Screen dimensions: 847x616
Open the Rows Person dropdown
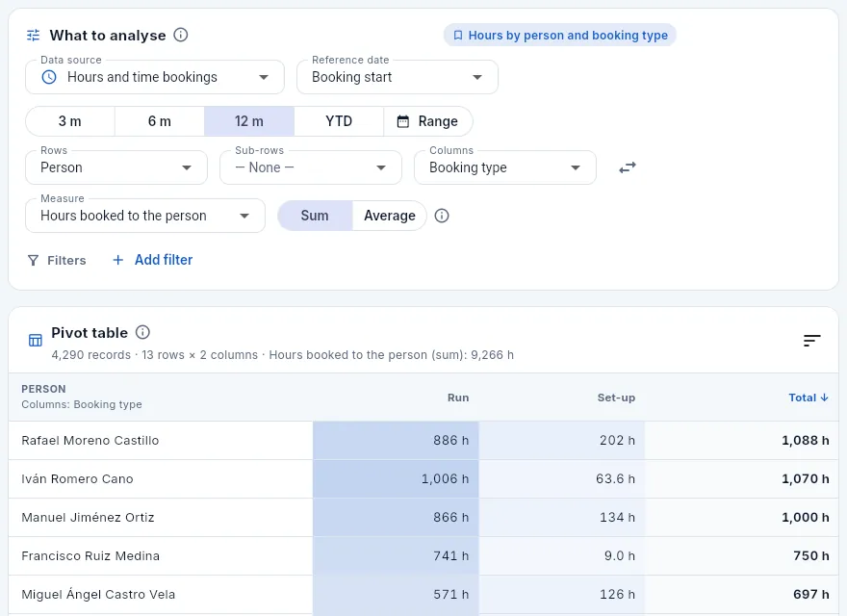pyautogui.click(x=116, y=167)
